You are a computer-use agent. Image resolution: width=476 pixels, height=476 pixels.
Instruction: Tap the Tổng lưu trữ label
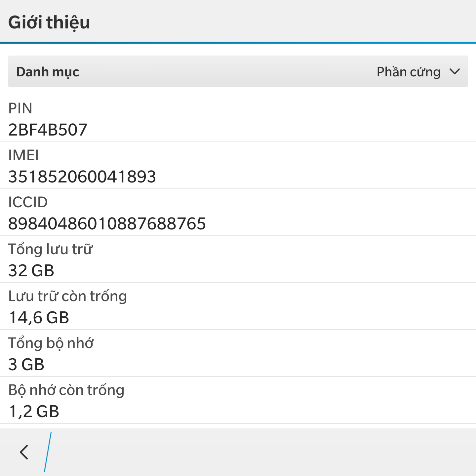51,249
